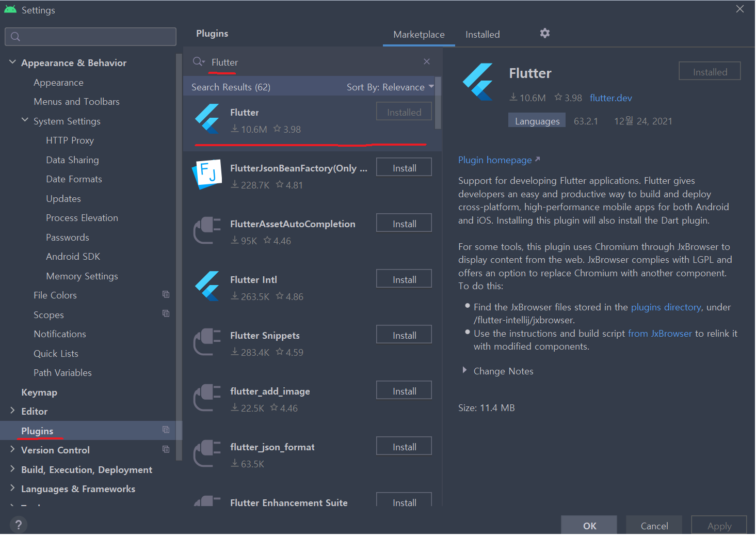
Task: Open the Memory Settings page
Action: point(82,276)
